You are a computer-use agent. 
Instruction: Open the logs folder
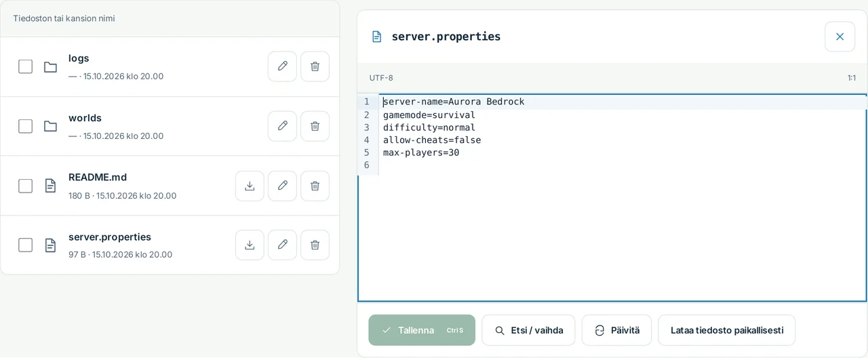coord(79,58)
